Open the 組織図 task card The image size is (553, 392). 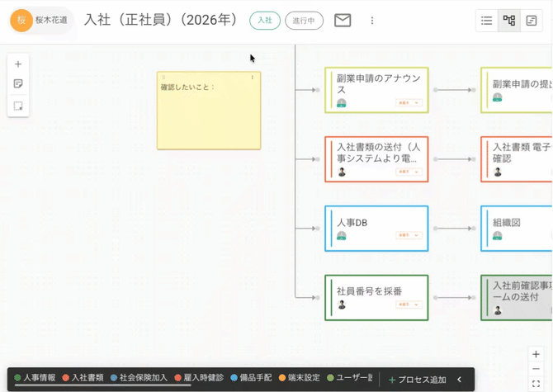click(x=517, y=229)
